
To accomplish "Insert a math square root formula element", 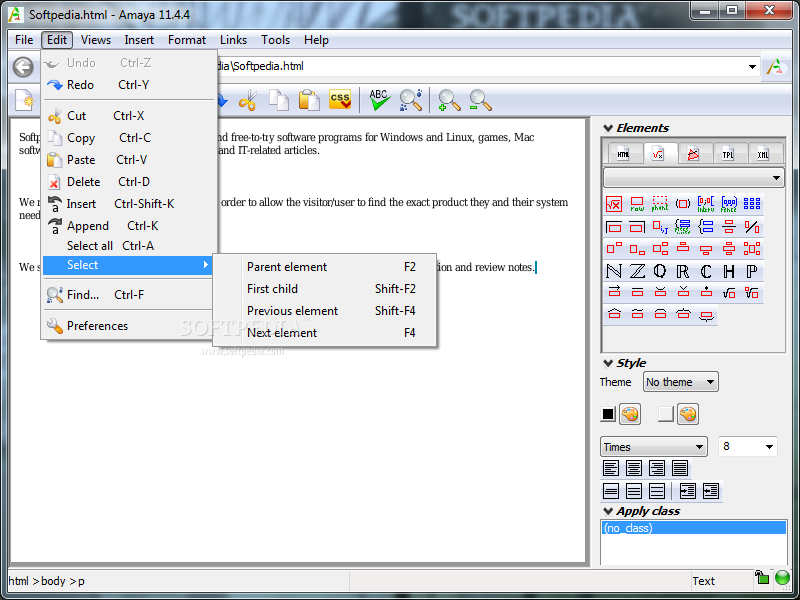I will (614, 204).
